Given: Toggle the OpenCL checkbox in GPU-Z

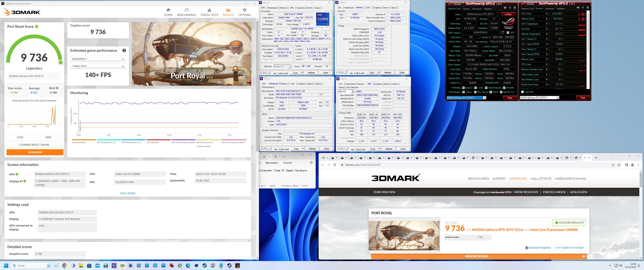Looking at the screenshot, I should pyautogui.click(x=464, y=88).
